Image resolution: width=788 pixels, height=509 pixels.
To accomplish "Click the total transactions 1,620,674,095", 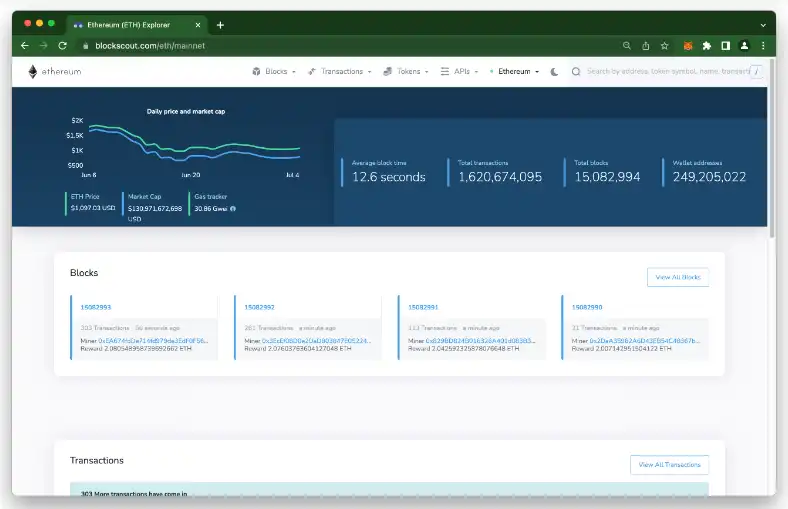I will pos(500,177).
